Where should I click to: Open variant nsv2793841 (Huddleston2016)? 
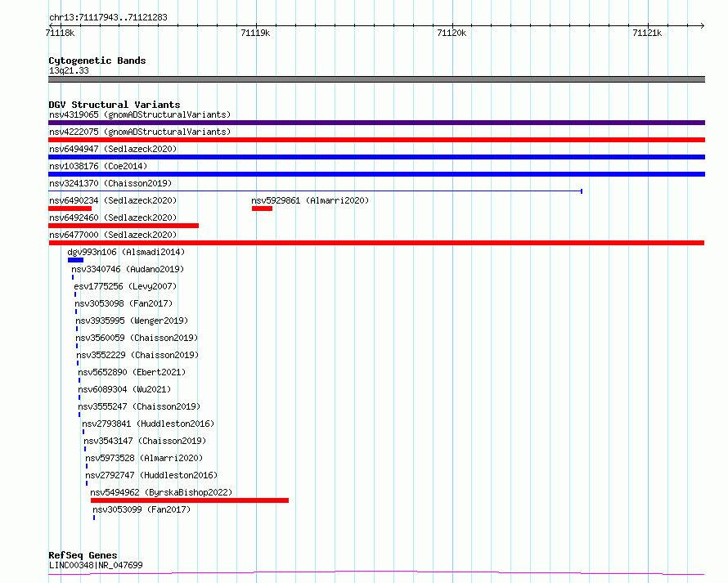pos(148,424)
